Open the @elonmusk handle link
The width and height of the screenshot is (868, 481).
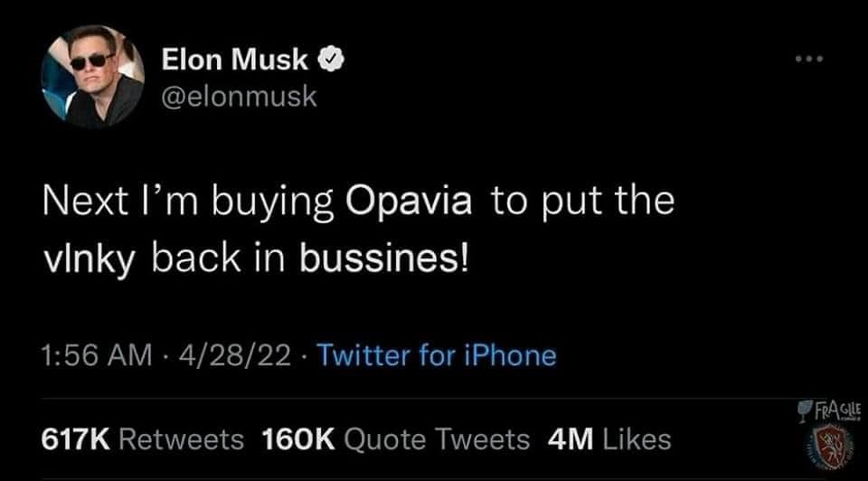(x=239, y=97)
